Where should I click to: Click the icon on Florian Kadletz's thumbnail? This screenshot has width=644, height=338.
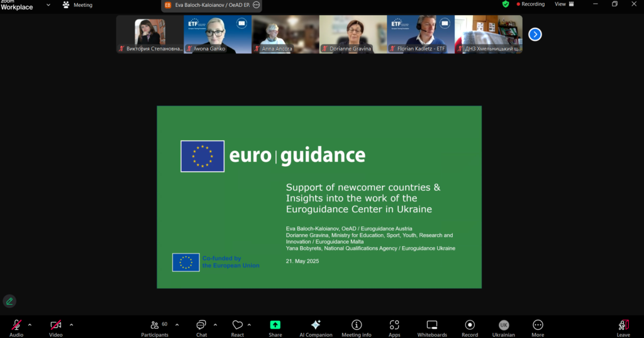445,23
